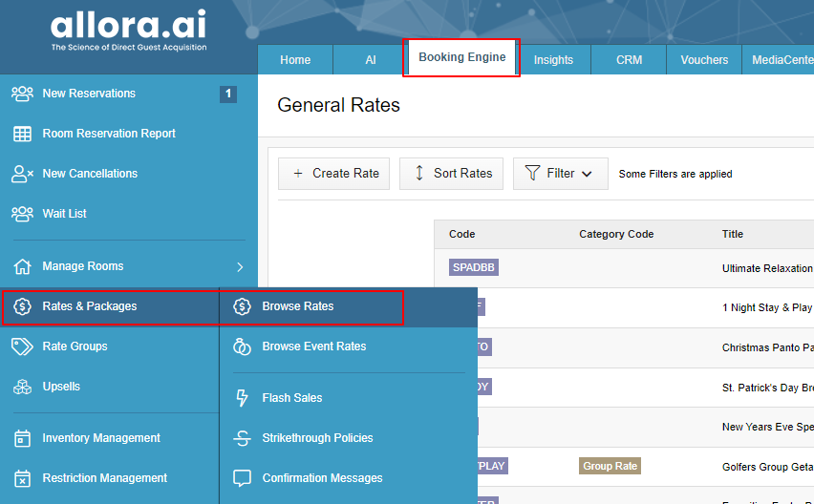Click the Create Rate button
814x504 pixels.
click(x=333, y=174)
